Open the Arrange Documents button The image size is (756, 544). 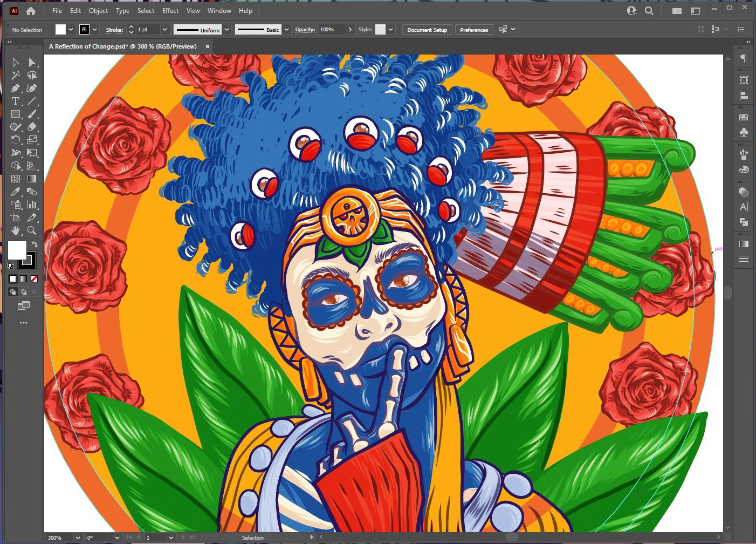(x=677, y=10)
